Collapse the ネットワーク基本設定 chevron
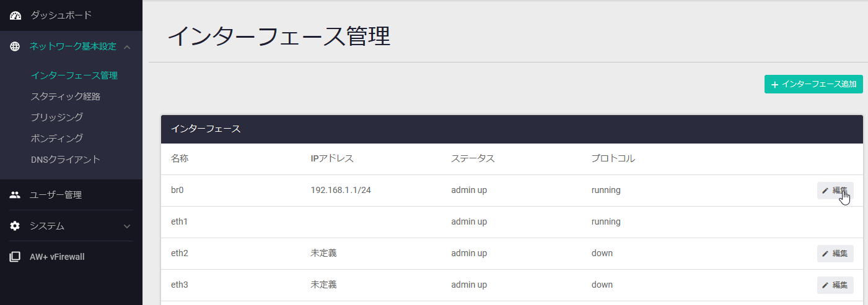This screenshot has height=305, width=868. (127, 46)
